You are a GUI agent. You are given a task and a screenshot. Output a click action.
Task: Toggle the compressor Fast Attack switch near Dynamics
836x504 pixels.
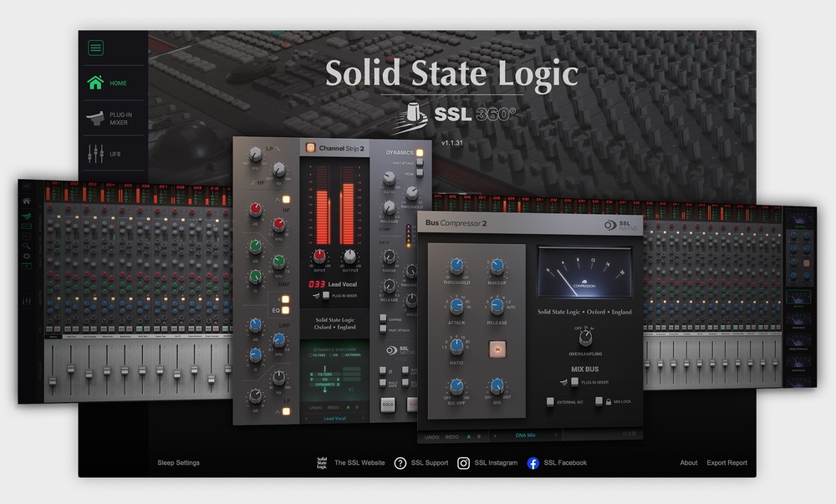420,163
